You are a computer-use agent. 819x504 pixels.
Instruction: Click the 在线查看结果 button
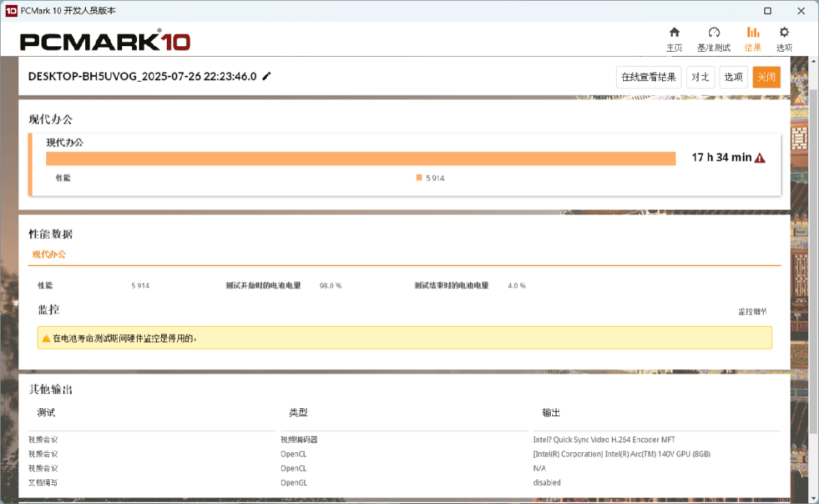coord(648,77)
